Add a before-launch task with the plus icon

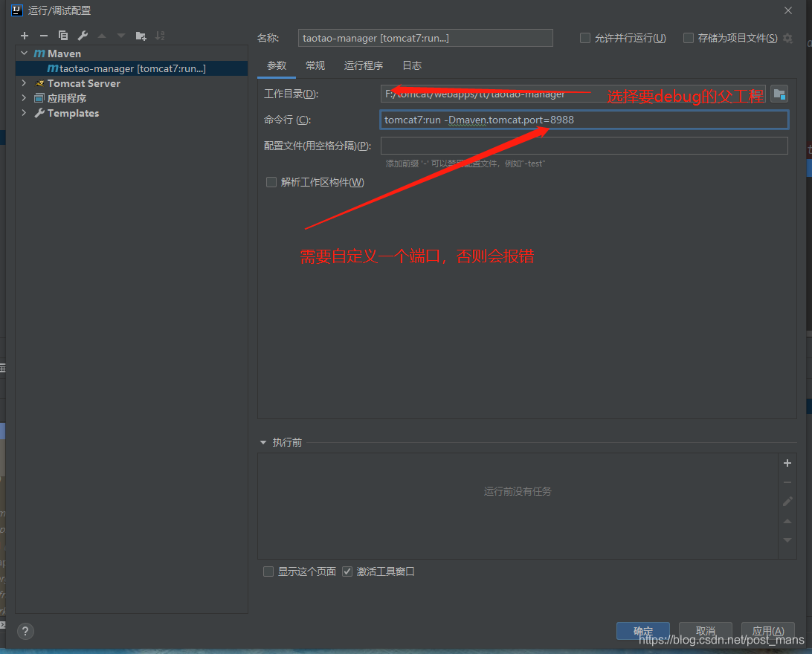(x=787, y=462)
